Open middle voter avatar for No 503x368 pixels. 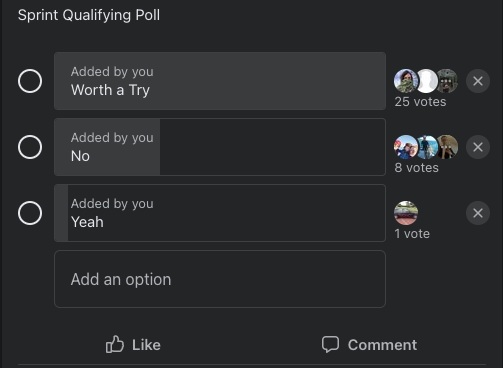427,147
